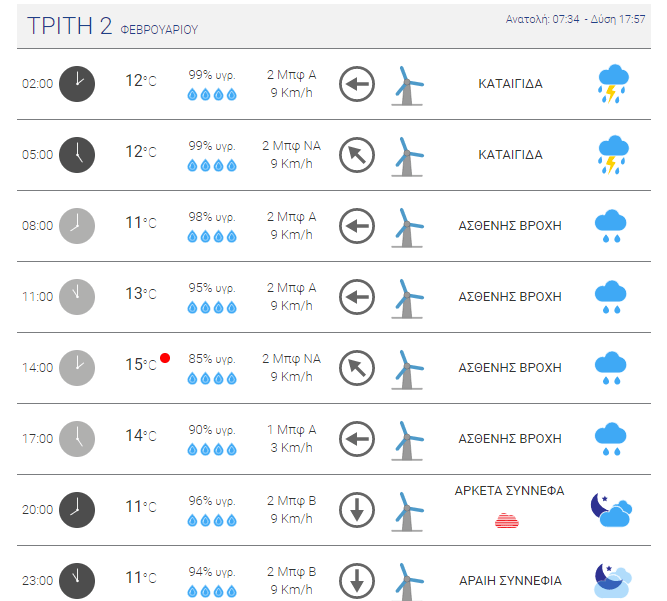Click the downward wind arrow at 23:00
The height and width of the screenshot is (601, 667).
click(357, 581)
